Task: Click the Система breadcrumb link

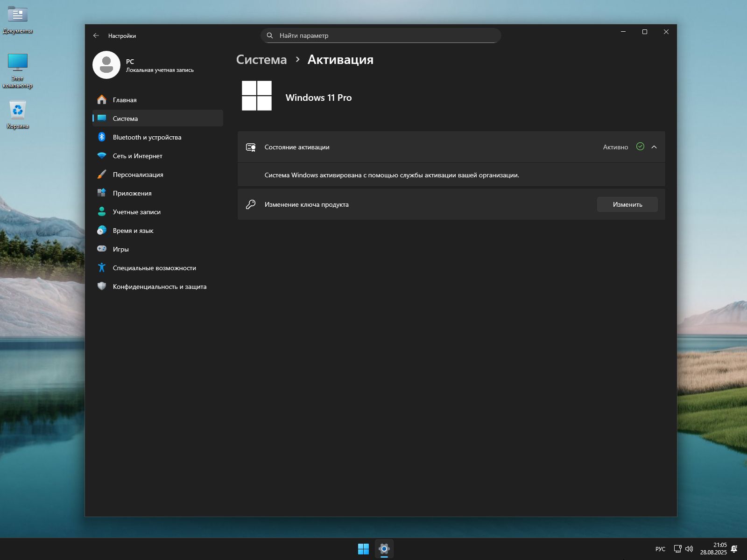Action: pos(261,59)
